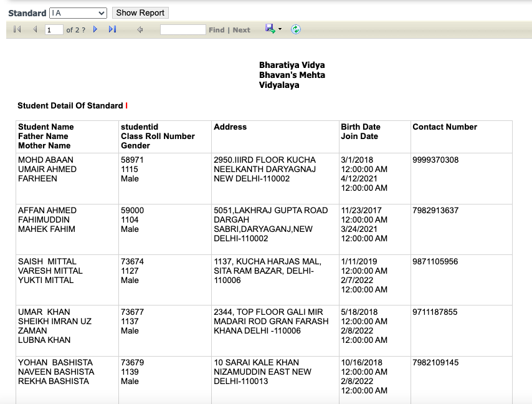Viewport: 532px width, 404px height.
Task: Click birth date 10/16/2018
Action: (x=361, y=363)
